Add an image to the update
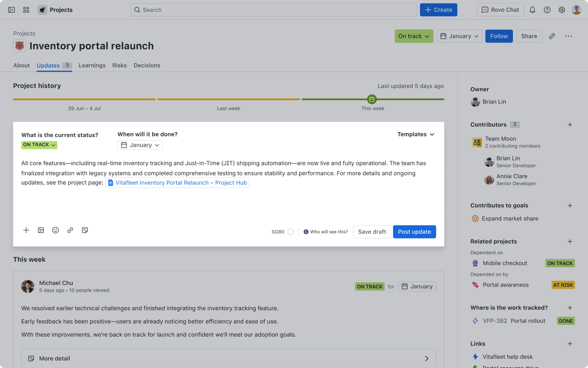Viewport: 588px width, 368px height. click(x=41, y=230)
